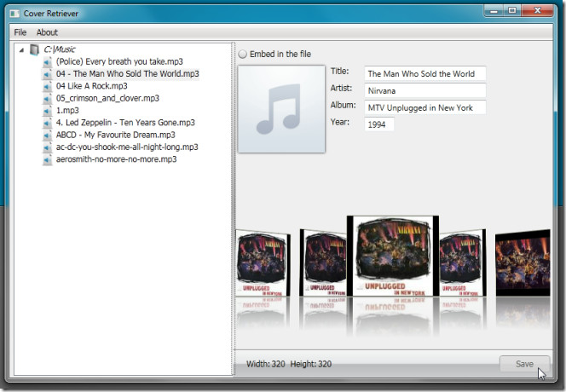Click audio icon beside 05_crimson_and_clover.mp3
This screenshot has width=566, height=392.
[x=47, y=99]
